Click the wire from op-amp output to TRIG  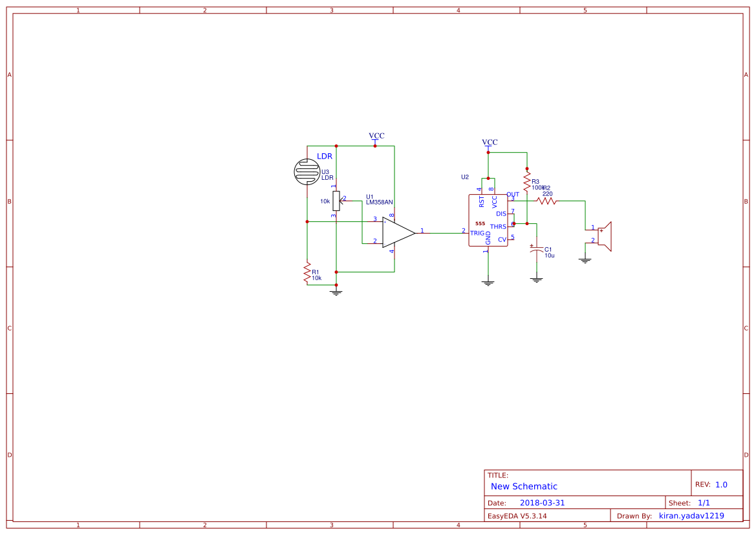[443, 233]
